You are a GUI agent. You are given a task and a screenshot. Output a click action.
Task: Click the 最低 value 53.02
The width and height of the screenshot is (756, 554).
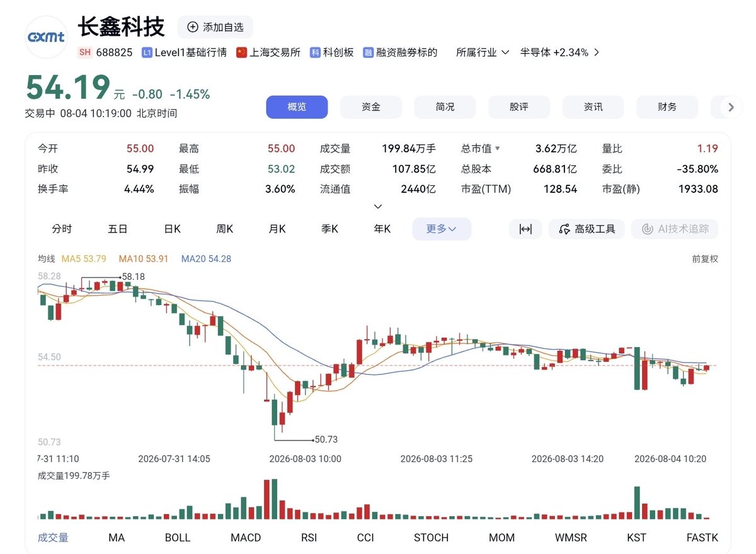click(x=281, y=169)
